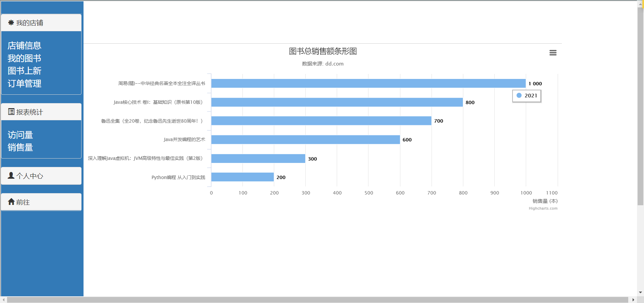Click the 300 bar for 深入理解Java虚拟机

(258, 158)
